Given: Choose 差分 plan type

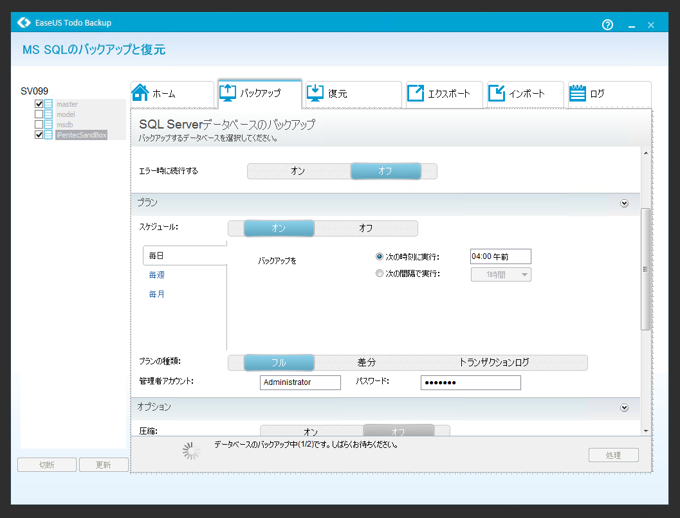Looking at the screenshot, I should coord(366,363).
